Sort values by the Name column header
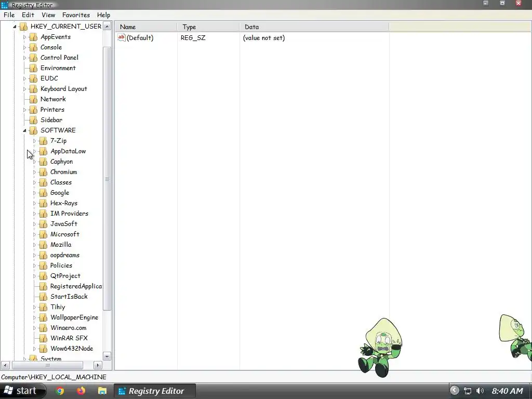The image size is (532, 399). coord(146,27)
